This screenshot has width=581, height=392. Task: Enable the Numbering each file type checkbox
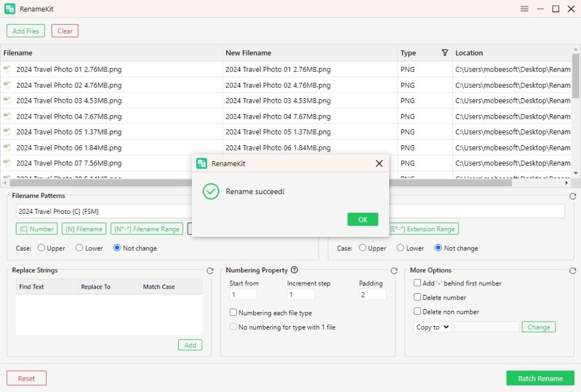coord(233,312)
